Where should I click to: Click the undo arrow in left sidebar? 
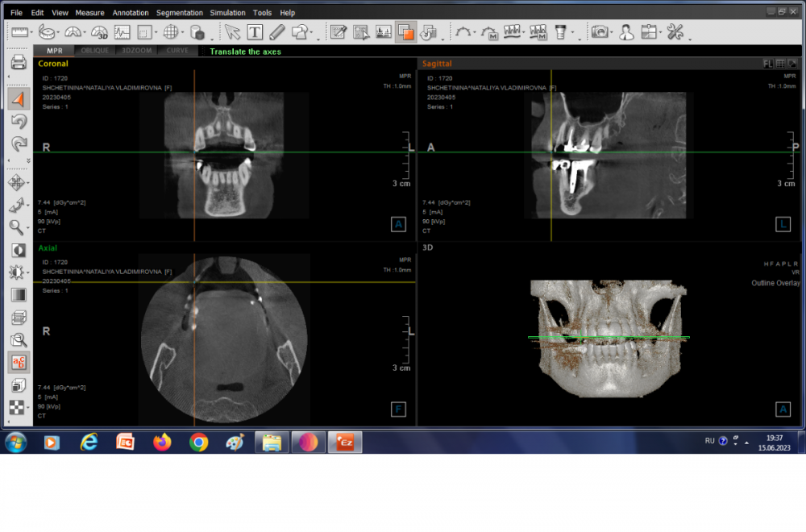(19, 122)
